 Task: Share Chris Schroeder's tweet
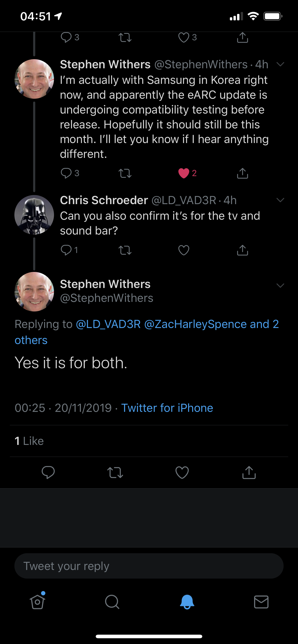click(242, 250)
